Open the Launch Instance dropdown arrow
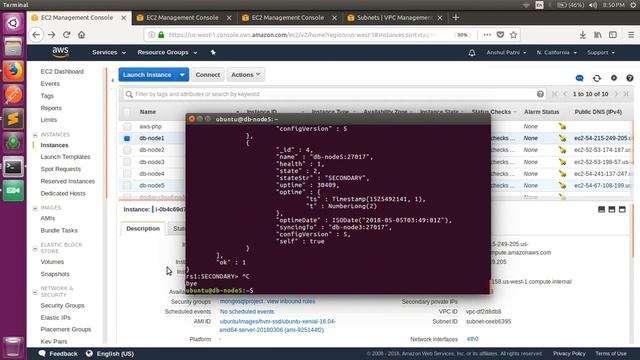This screenshot has height=360, width=640. [182, 75]
